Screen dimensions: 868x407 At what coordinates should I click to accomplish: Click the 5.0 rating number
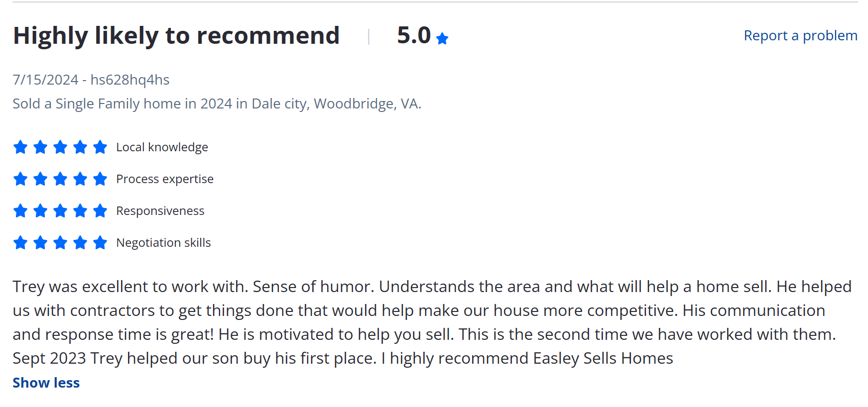pyautogui.click(x=414, y=35)
